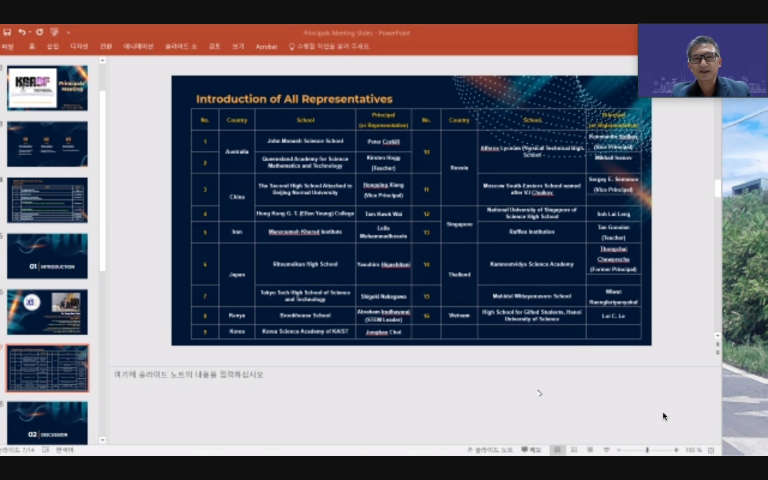Click the Undo arrow icon
Screen dimensions: 768x480
22,32
